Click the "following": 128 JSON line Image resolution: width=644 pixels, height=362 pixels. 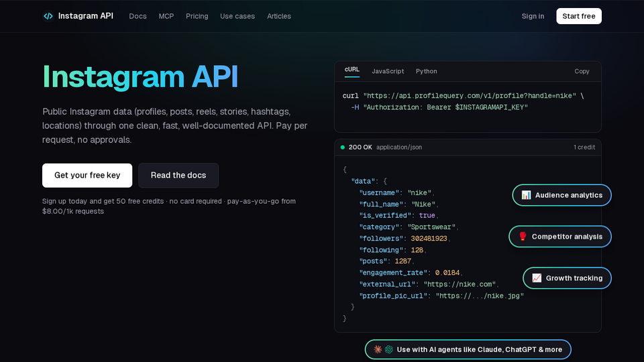(x=392, y=250)
